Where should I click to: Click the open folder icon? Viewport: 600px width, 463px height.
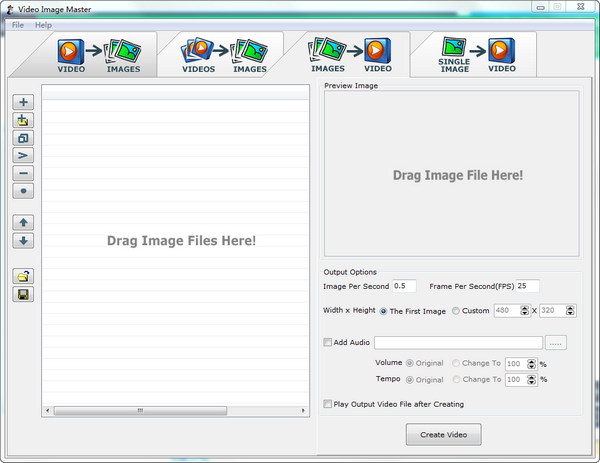(x=24, y=276)
